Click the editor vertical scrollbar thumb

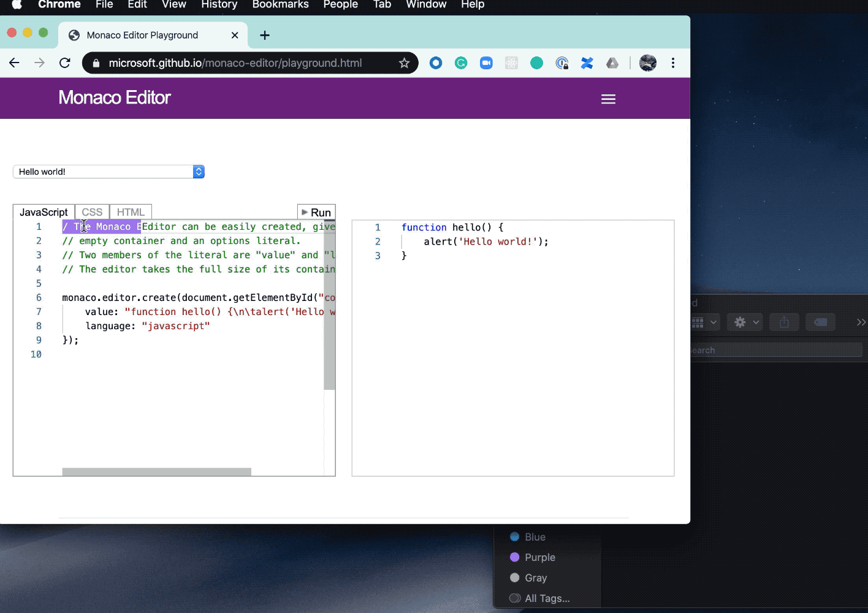[x=329, y=305]
